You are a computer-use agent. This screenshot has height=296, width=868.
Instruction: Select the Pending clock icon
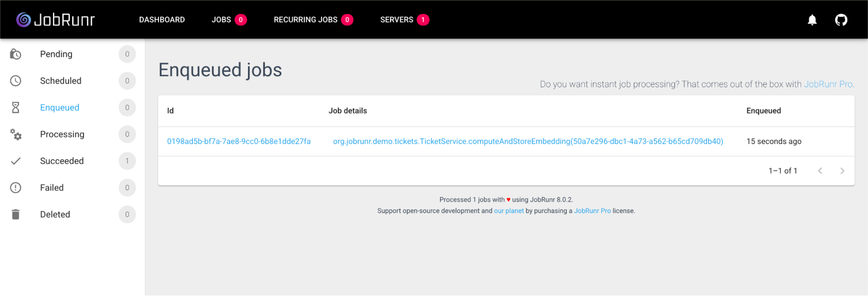coord(16,54)
